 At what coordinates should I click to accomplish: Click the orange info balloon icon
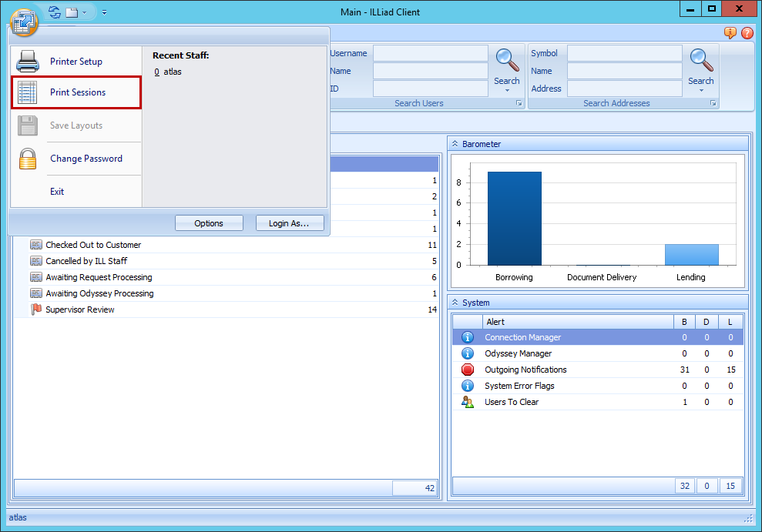tap(730, 33)
